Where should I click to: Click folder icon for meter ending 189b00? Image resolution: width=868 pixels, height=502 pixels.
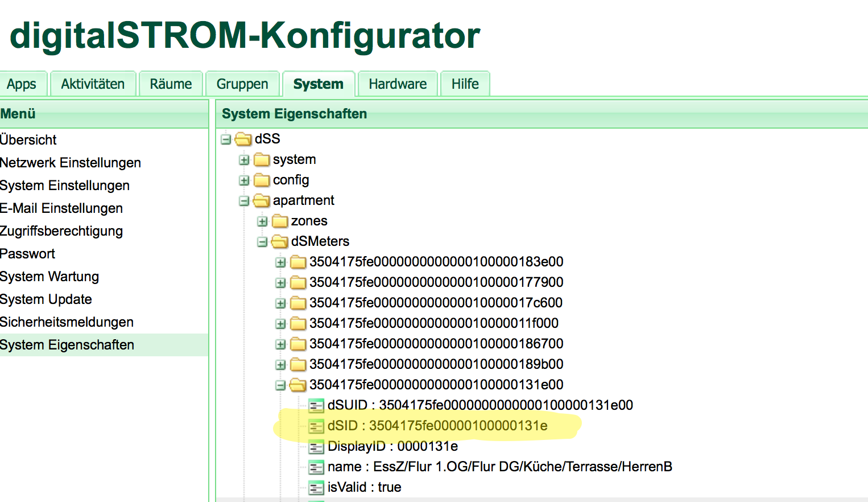point(298,364)
